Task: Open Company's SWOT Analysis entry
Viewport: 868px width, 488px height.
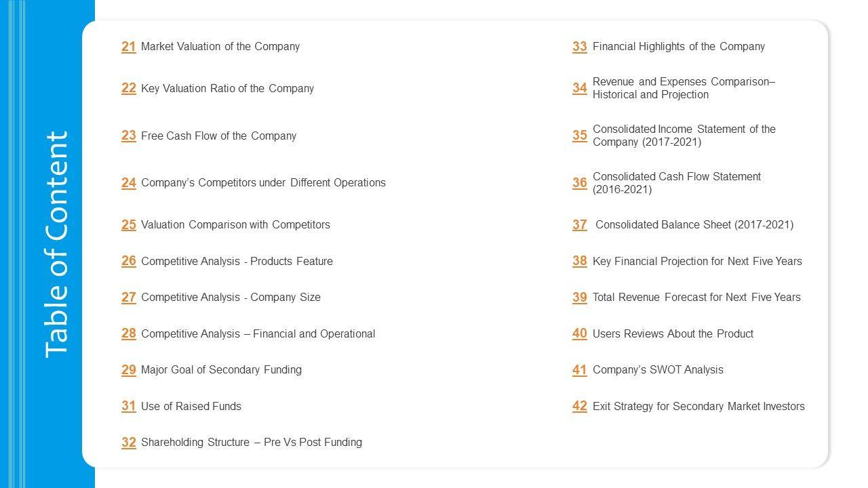Action: coord(658,369)
